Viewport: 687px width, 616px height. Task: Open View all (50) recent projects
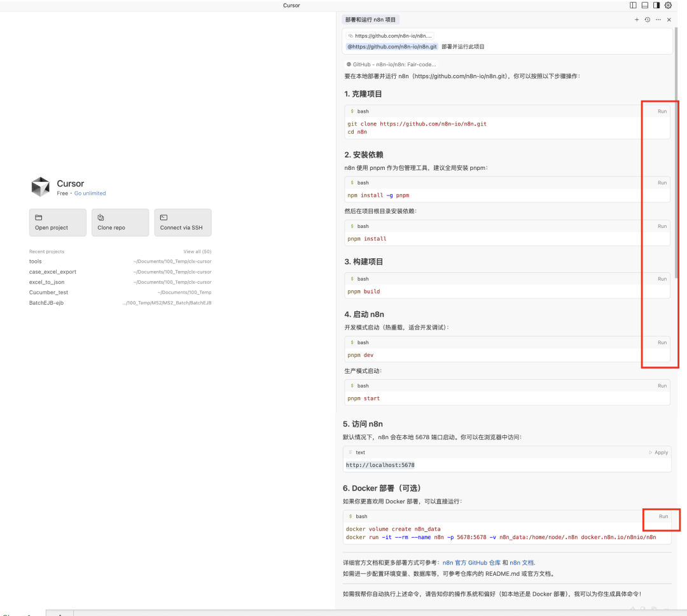pos(197,251)
